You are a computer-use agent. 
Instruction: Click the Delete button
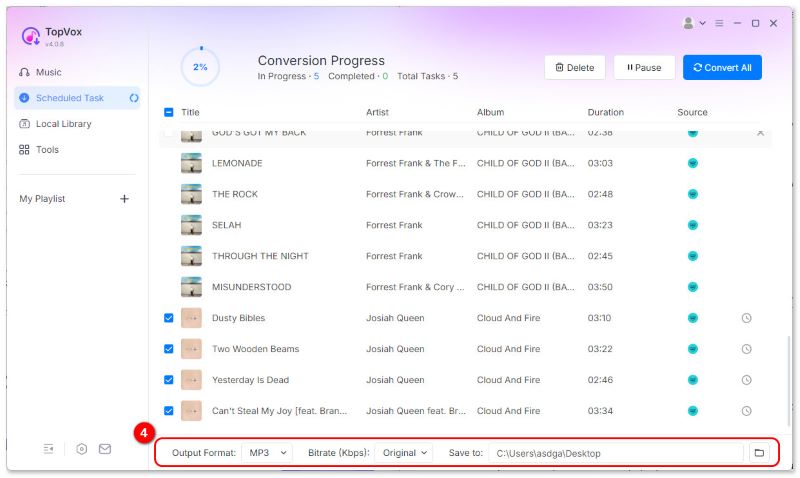click(x=574, y=67)
